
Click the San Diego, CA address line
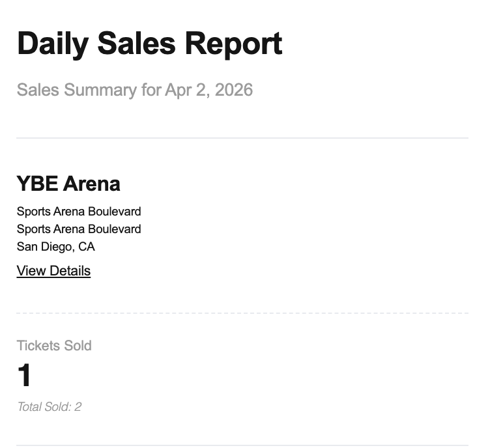point(56,247)
